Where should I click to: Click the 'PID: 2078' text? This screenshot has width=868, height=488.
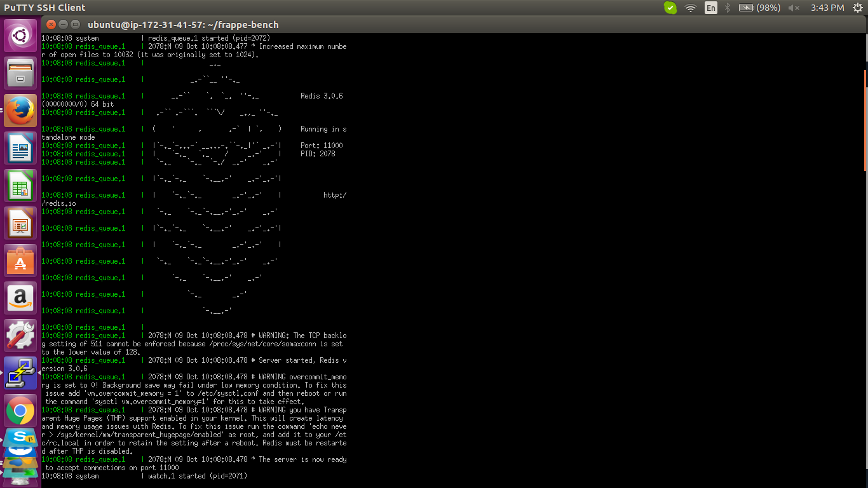point(318,154)
